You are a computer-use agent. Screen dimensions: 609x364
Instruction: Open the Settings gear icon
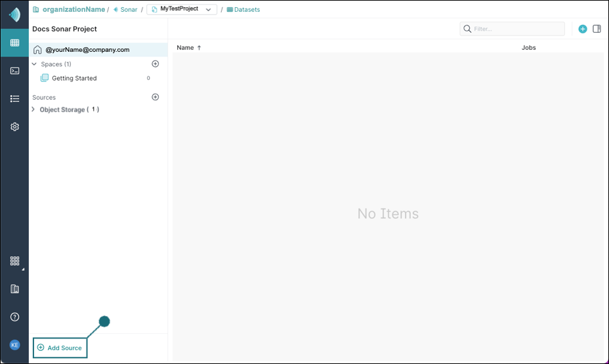click(x=14, y=127)
